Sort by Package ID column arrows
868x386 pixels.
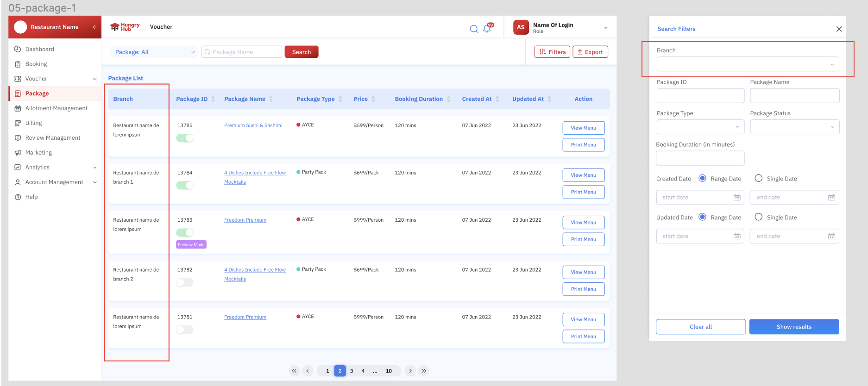pos(213,99)
